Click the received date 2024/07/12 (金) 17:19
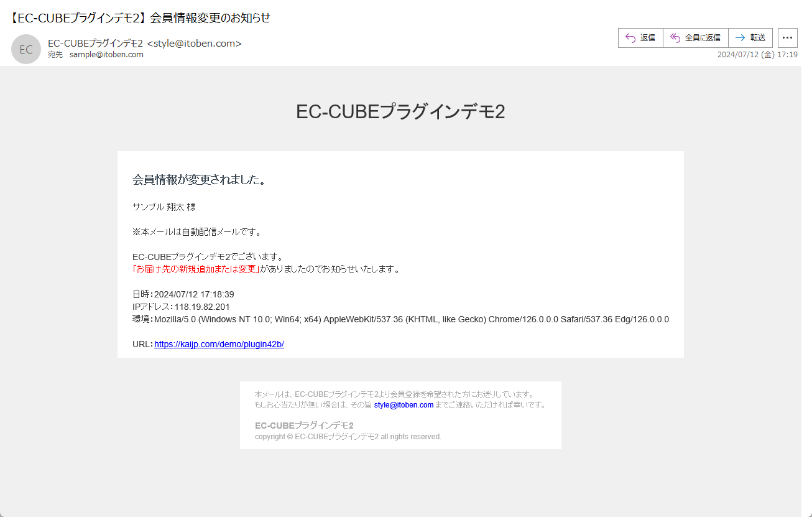This screenshot has height=517, width=812. [x=757, y=55]
